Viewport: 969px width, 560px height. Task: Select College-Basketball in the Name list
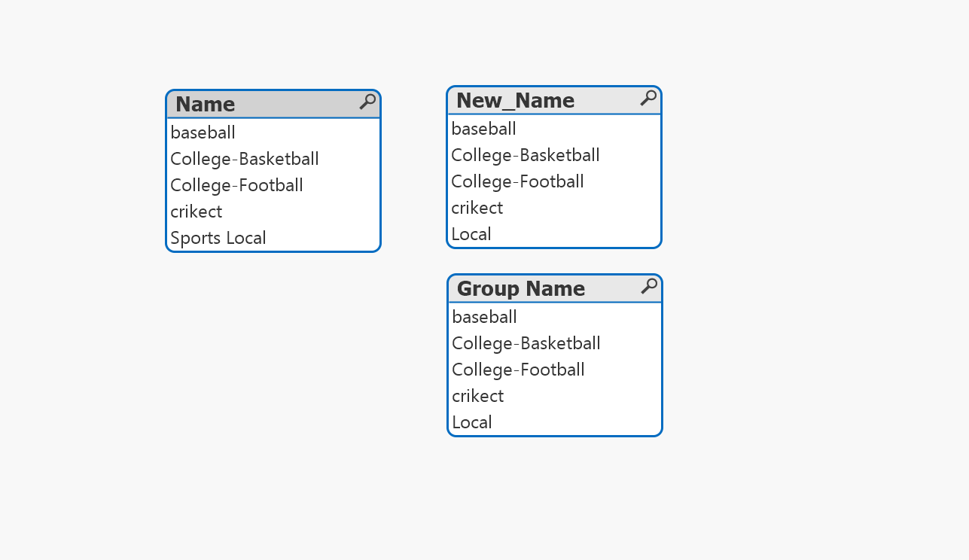pyautogui.click(x=245, y=159)
